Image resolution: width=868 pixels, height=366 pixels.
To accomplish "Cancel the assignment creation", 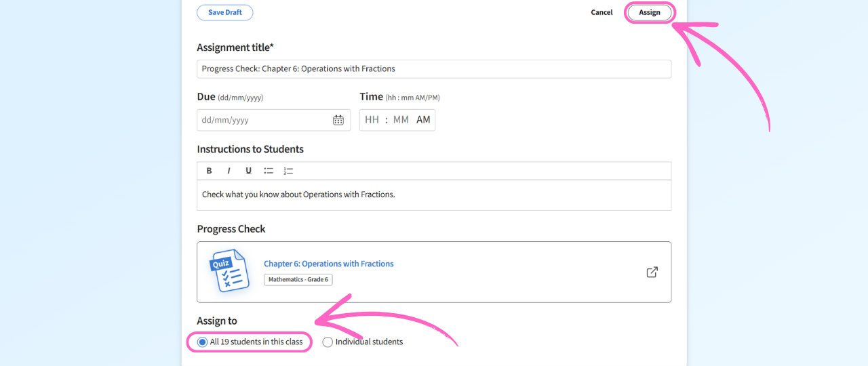I will (601, 12).
